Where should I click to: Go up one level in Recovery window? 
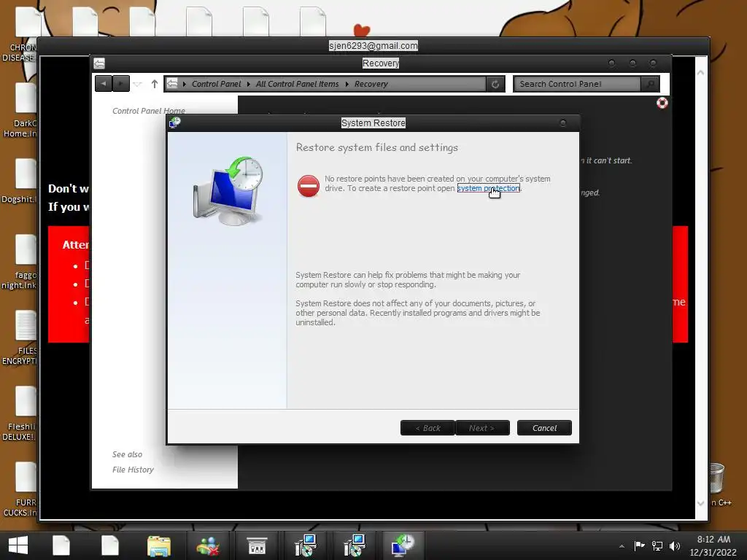click(x=155, y=84)
